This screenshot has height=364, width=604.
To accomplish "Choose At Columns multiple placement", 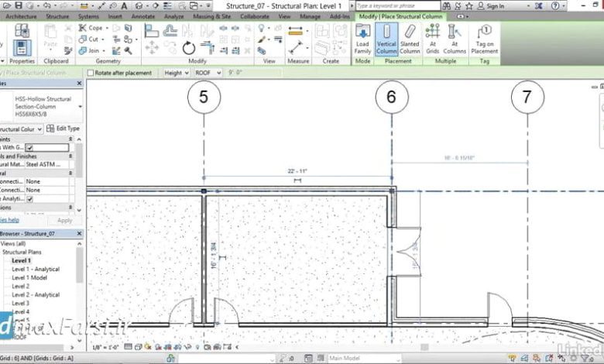I will tap(455, 39).
